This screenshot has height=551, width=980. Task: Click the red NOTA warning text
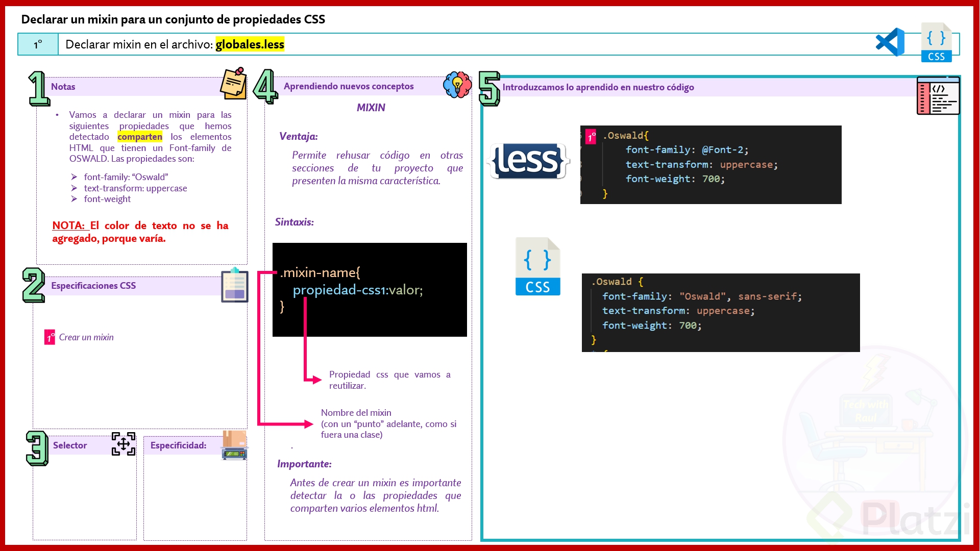pyautogui.click(x=140, y=232)
